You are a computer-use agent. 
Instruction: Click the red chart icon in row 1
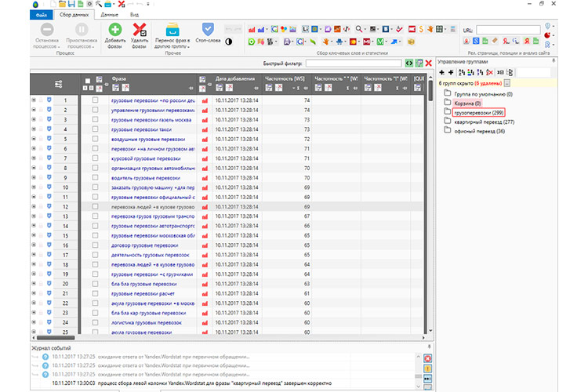[205, 100]
